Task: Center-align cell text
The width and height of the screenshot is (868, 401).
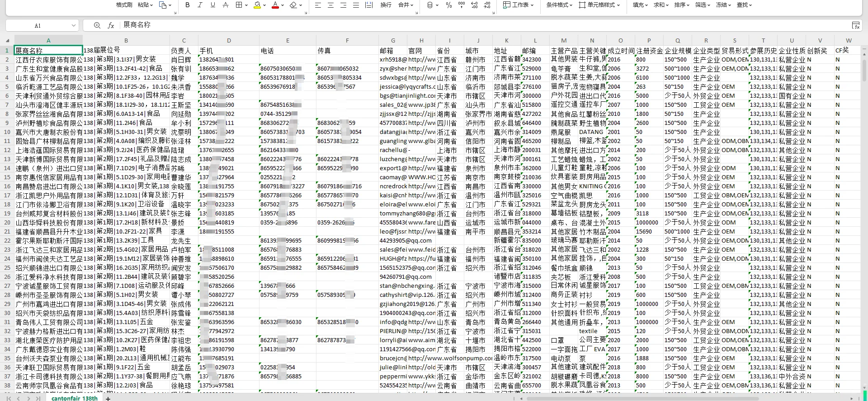Action: click(330, 5)
